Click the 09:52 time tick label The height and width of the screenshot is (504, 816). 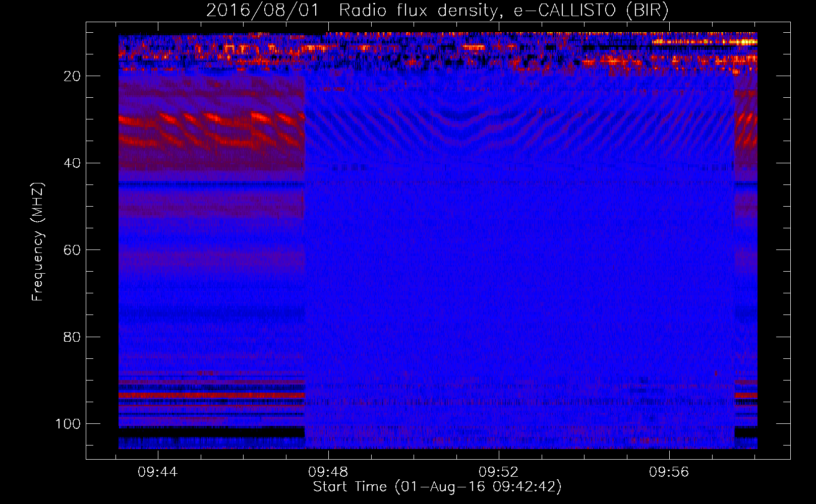click(499, 472)
